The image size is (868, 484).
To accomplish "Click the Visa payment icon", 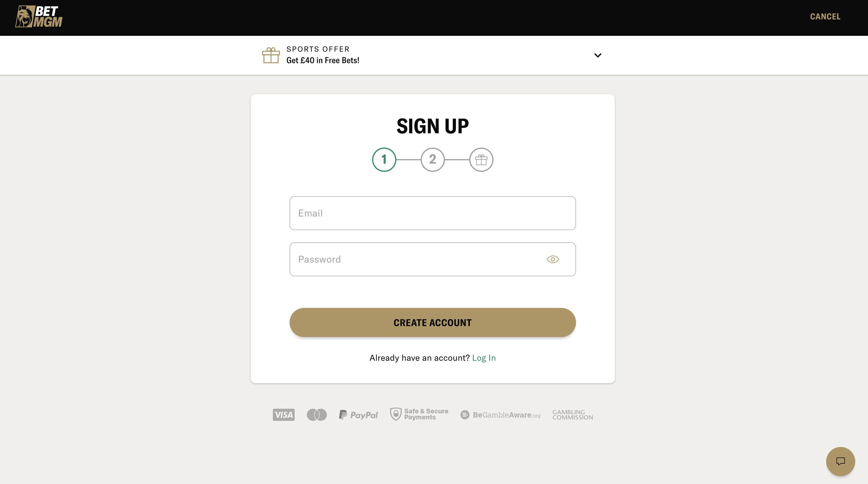I will click(x=283, y=414).
